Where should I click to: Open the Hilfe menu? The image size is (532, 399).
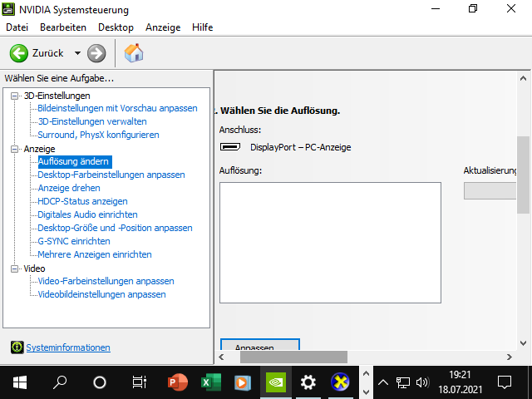202,27
